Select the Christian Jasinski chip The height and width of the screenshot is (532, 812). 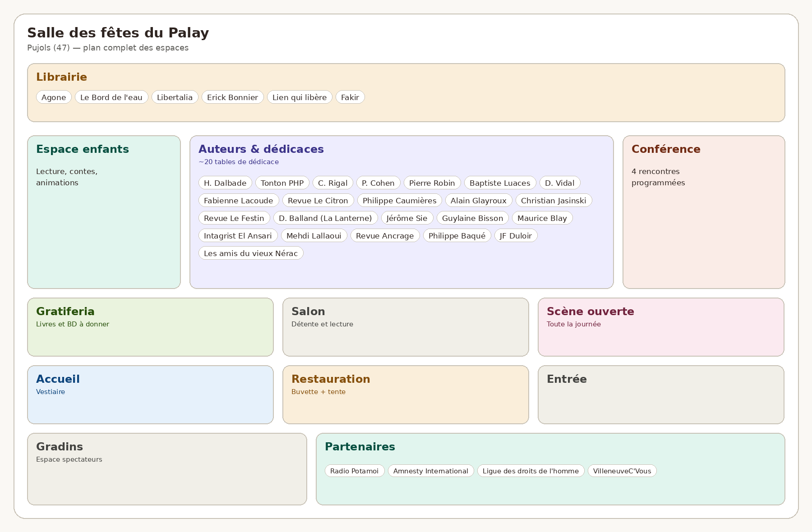click(554, 201)
